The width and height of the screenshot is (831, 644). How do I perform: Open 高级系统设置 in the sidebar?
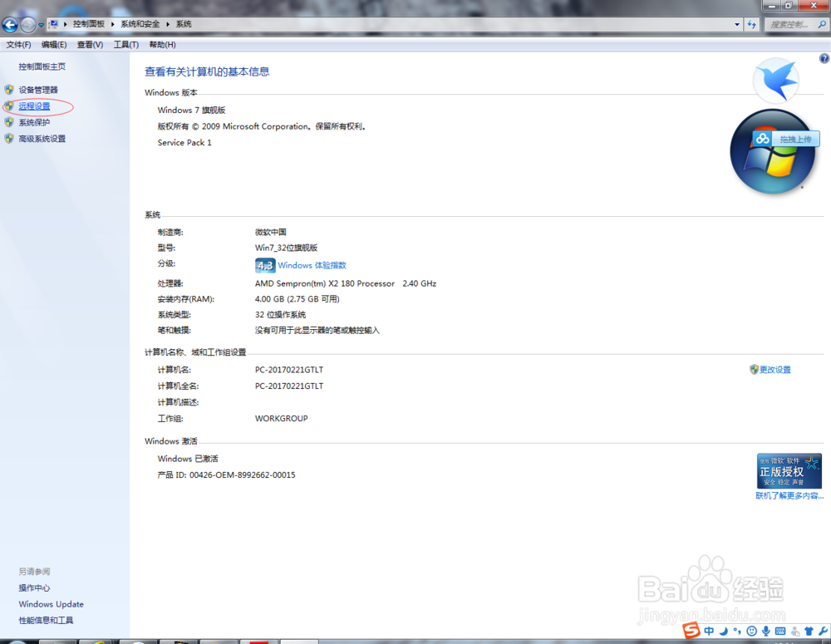pyautogui.click(x=42, y=139)
